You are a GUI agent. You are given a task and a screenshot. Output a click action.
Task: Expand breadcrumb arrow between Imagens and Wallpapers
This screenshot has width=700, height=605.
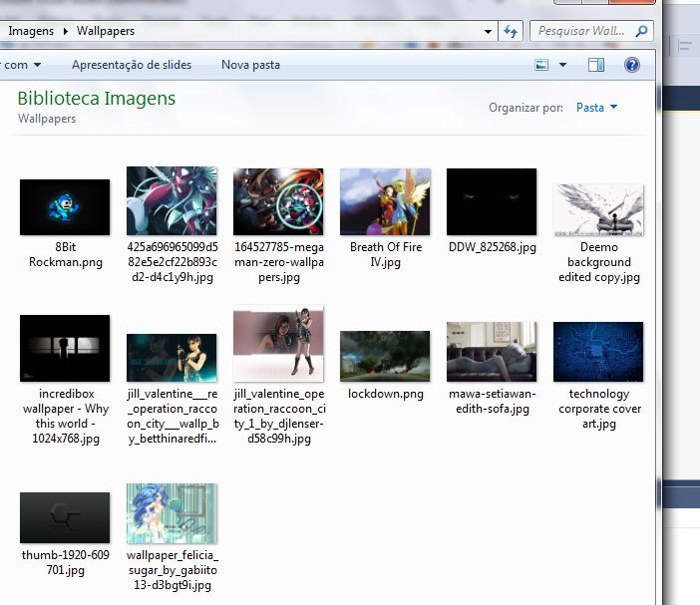pyautogui.click(x=66, y=31)
